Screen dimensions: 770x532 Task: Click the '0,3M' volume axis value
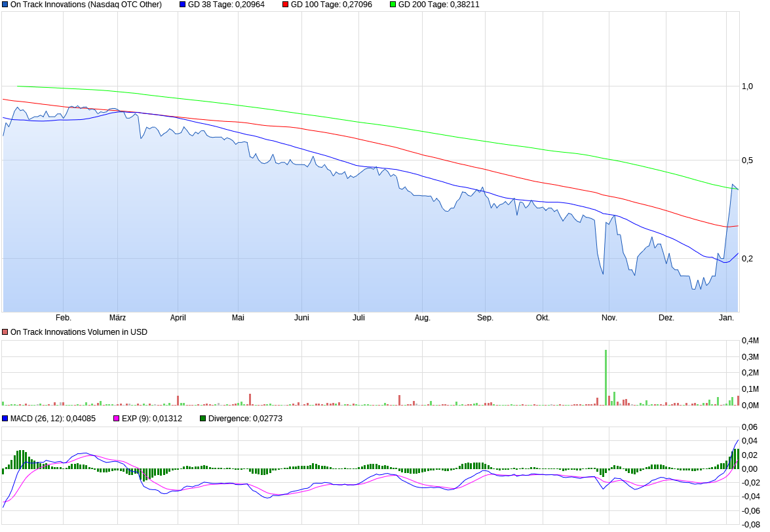tap(750, 357)
